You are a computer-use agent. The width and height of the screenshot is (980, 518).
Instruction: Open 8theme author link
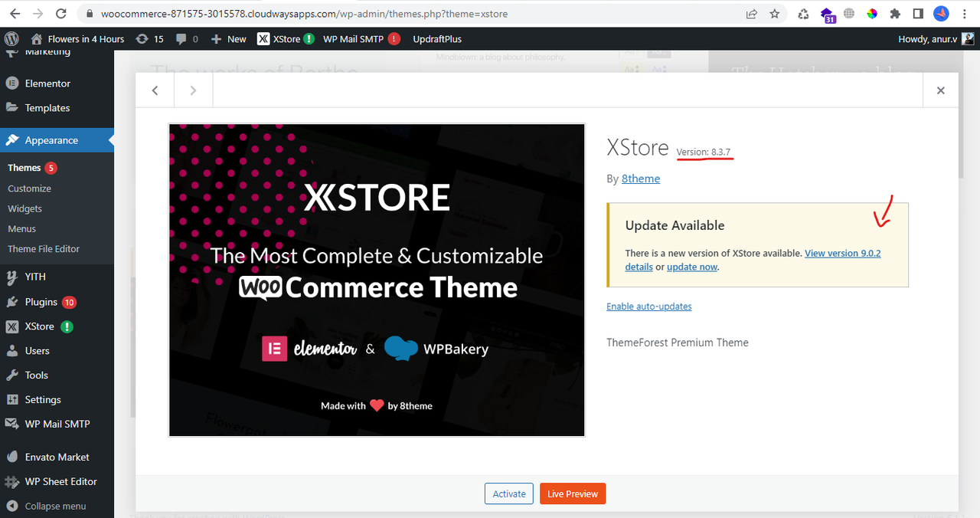click(x=641, y=179)
